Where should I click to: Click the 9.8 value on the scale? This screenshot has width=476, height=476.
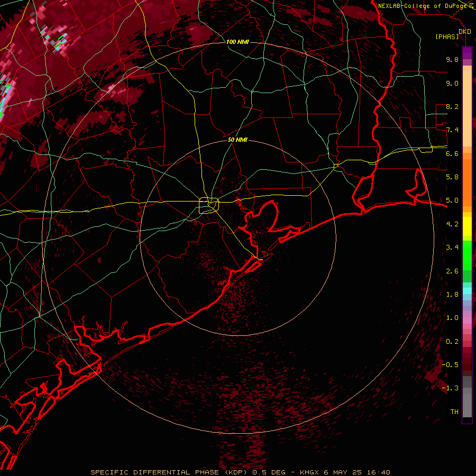pyautogui.click(x=452, y=59)
